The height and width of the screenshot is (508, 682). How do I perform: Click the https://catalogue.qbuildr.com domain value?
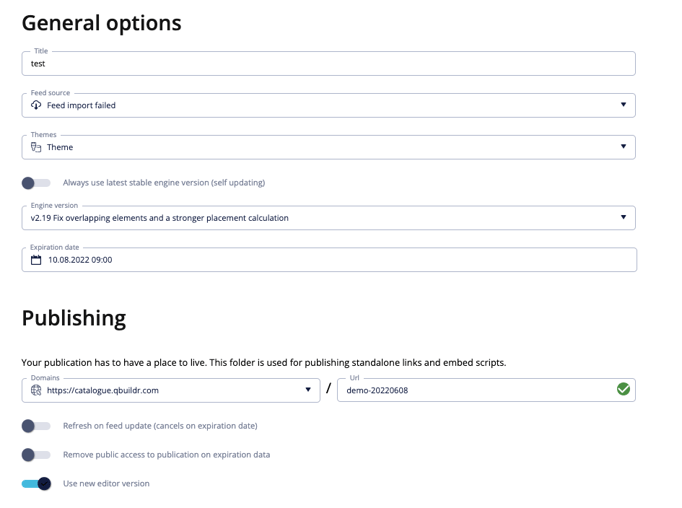[x=103, y=390]
